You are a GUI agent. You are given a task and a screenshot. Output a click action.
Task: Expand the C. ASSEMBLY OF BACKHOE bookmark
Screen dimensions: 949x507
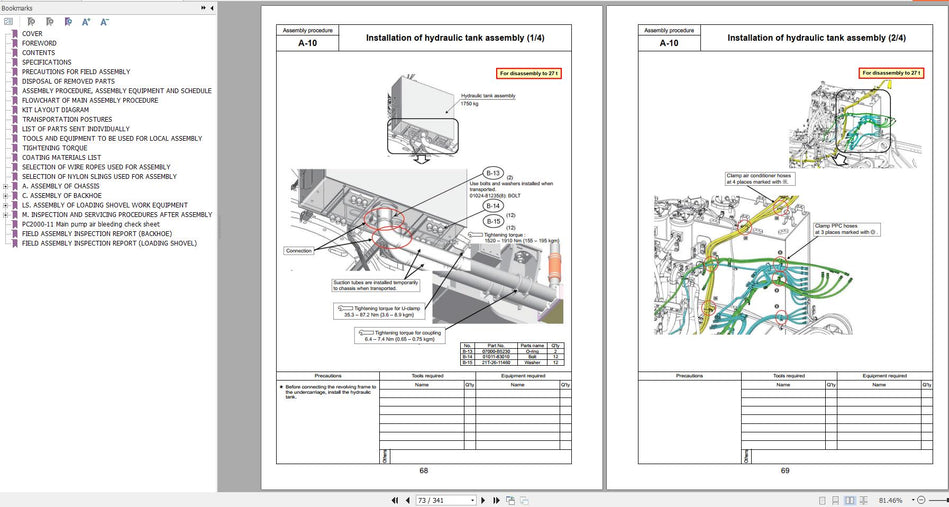[6, 195]
